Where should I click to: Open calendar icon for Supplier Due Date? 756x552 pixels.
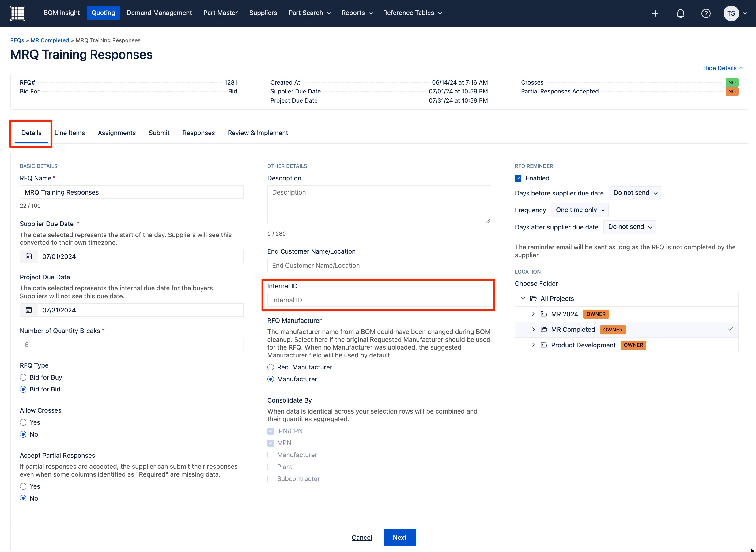tap(29, 256)
